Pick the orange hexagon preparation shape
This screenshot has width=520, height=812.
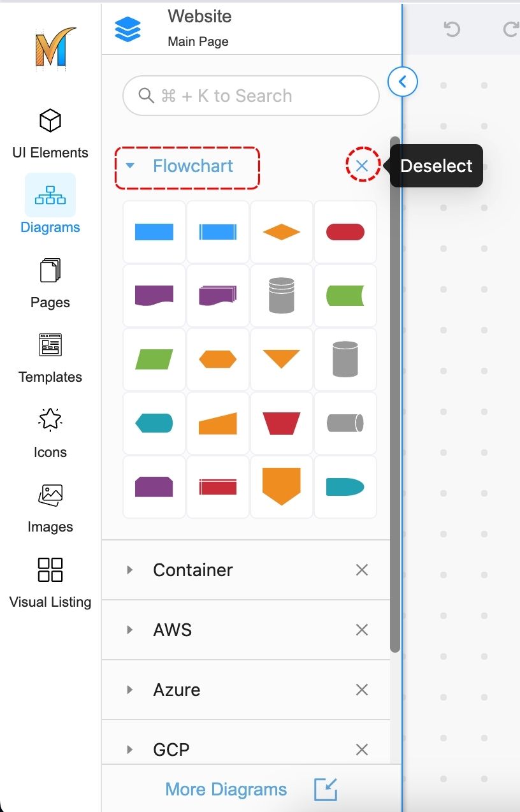point(217,359)
